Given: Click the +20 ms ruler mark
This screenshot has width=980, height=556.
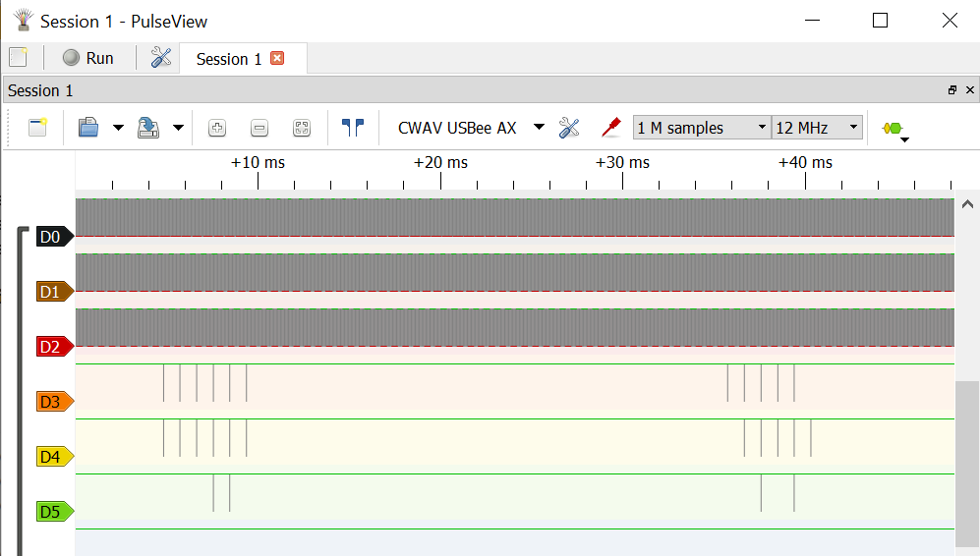Looking at the screenshot, I should click(x=440, y=162).
